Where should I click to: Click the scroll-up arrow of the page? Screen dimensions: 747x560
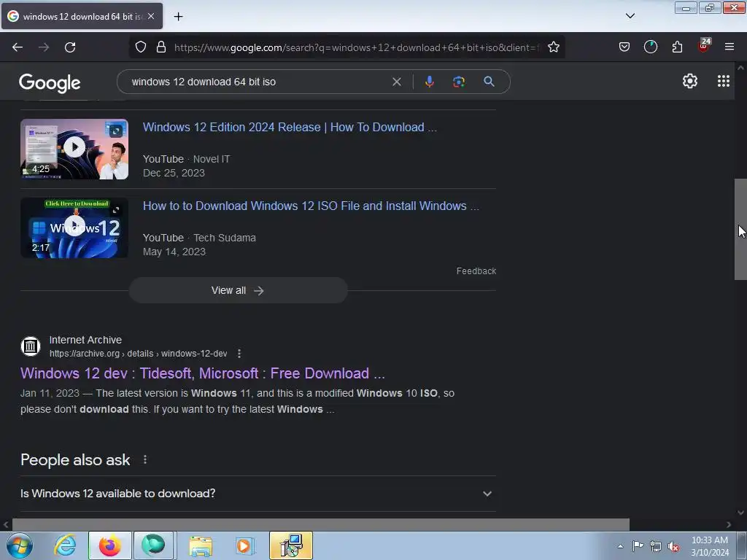(740, 68)
